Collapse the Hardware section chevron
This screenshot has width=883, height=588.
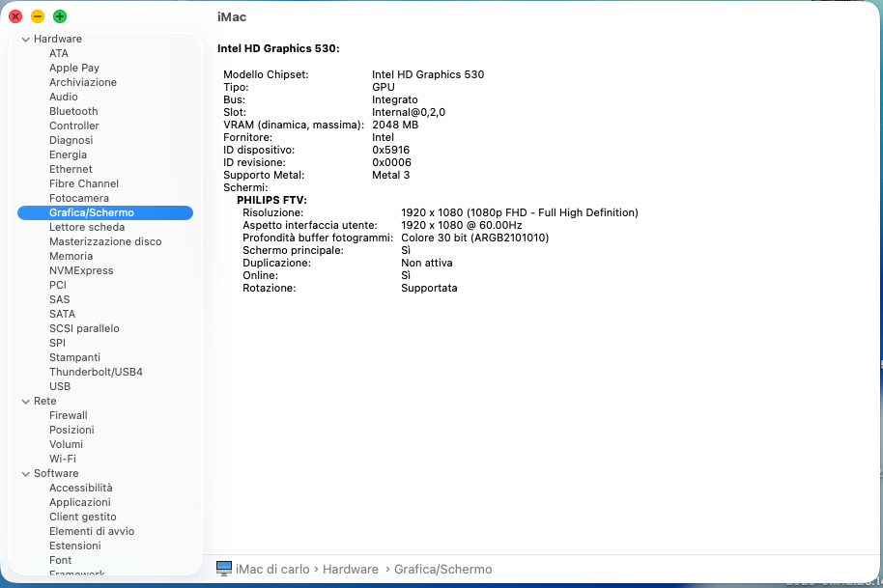tap(25, 40)
